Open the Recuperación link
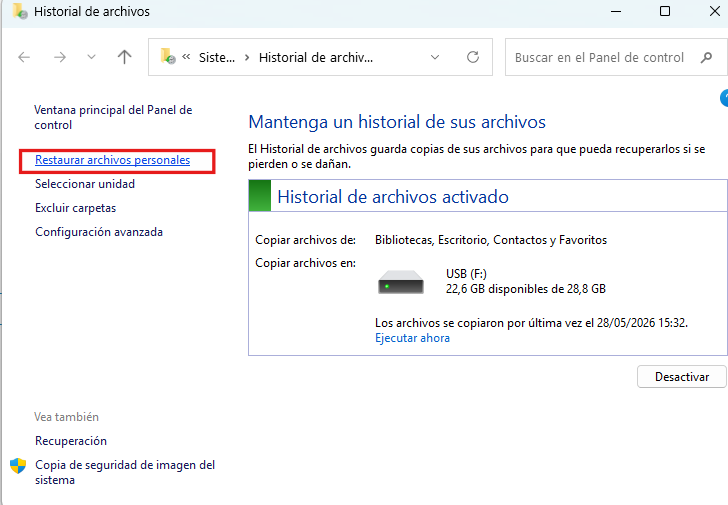This screenshot has width=728, height=505. click(x=71, y=441)
